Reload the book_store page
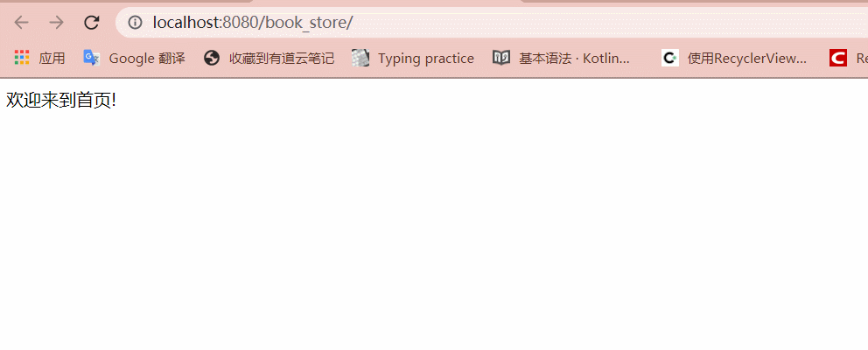The image size is (868, 350). tap(91, 22)
